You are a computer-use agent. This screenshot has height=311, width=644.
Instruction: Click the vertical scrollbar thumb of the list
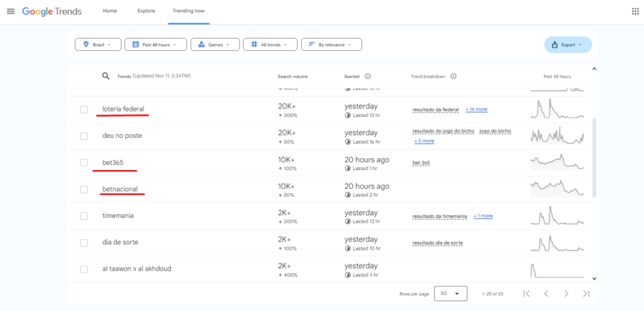coord(594,157)
